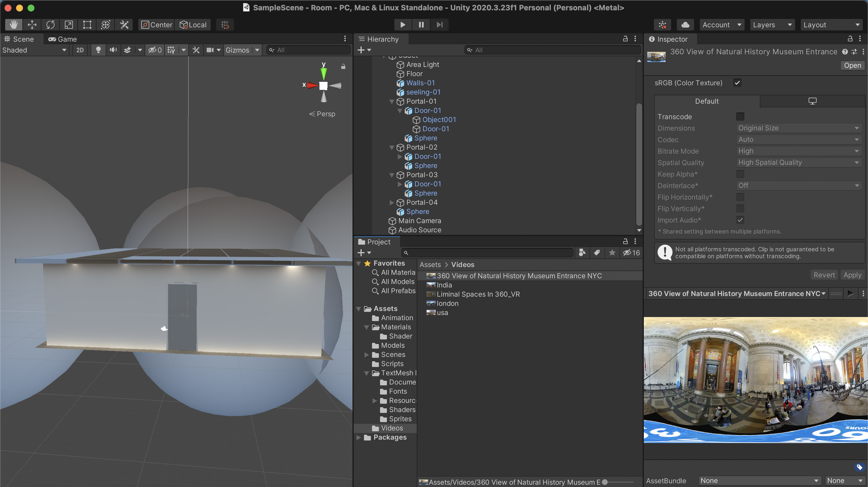Toggle the 2D view mode
Viewport: 868px width, 487px height.
[x=80, y=50]
